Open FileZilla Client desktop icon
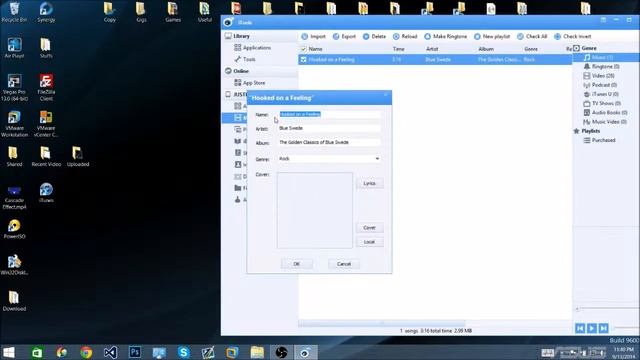 (46, 87)
